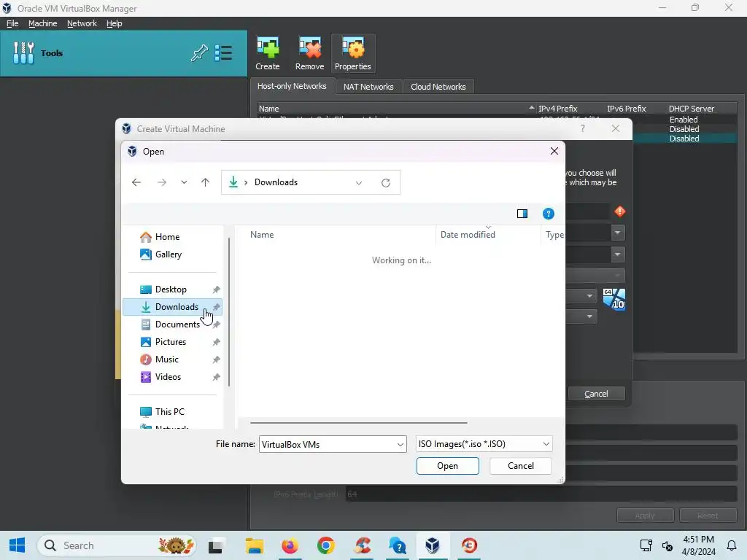Refresh the Downloads folder listing
Image resolution: width=747 pixels, height=560 pixels.
[386, 183]
